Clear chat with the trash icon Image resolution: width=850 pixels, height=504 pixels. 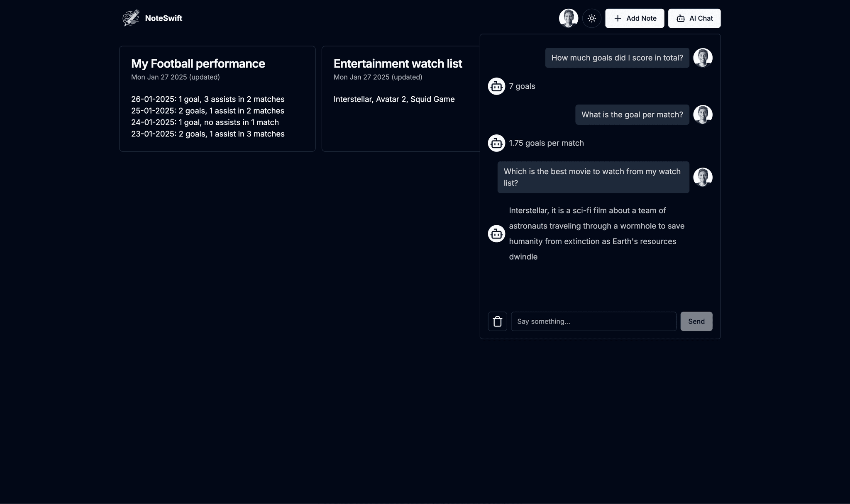coord(497,321)
